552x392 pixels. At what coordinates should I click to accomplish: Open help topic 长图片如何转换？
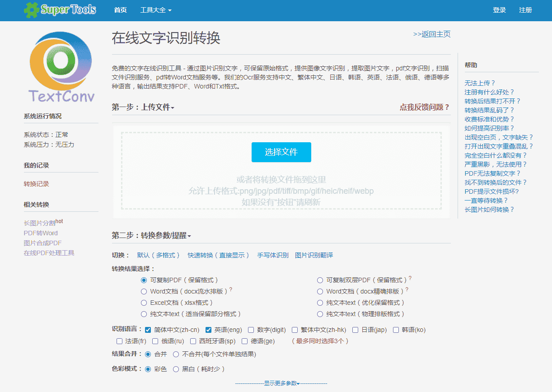coord(490,210)
